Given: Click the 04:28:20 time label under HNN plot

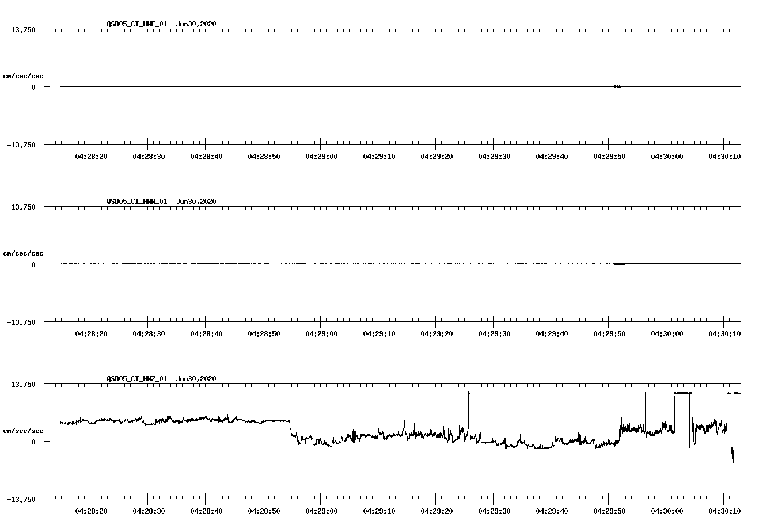Looking at the screenshot, I should pyautogui.click(x=91, y=334).
